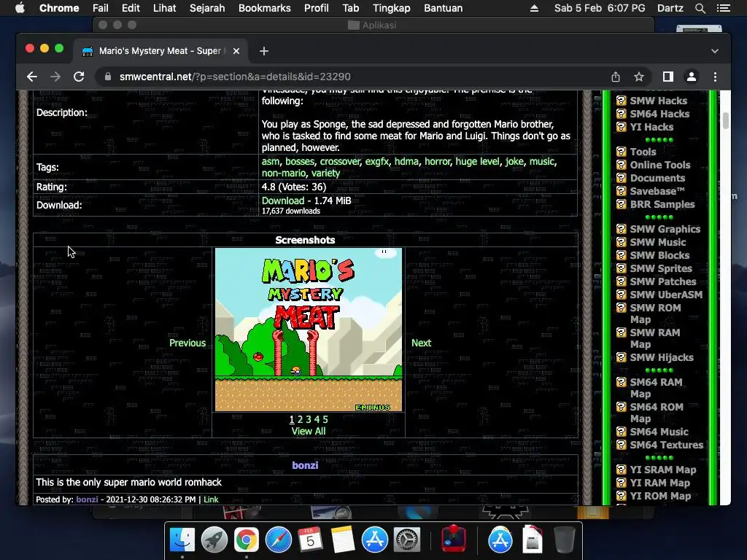The height and width of the screenshot is (560, 747).
Task: Open the App Store icon beside System Preferences
Action: pyautogui.click(x=374, y=540)
